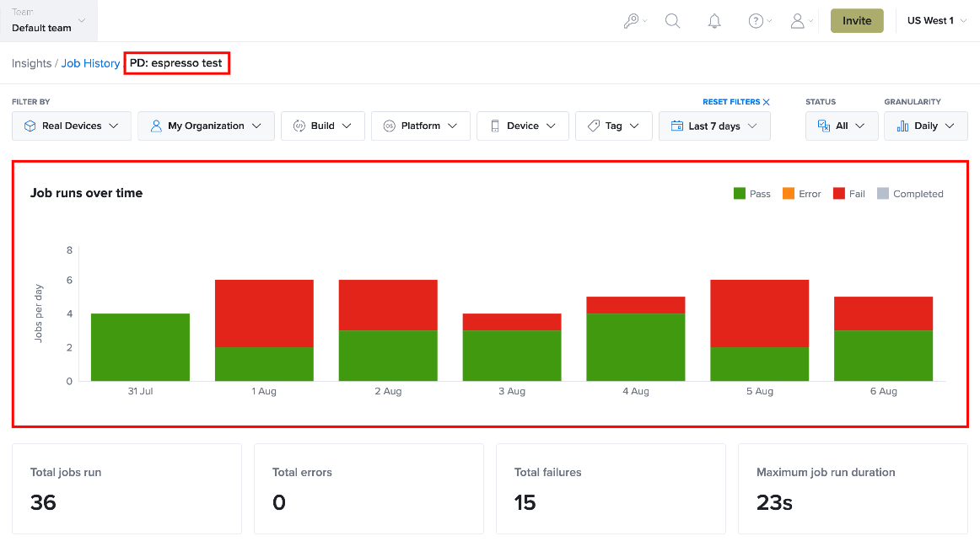Click the X beside Reset Filters
Image resolution: width=980 pixels, height=552 pixels.
767,102
